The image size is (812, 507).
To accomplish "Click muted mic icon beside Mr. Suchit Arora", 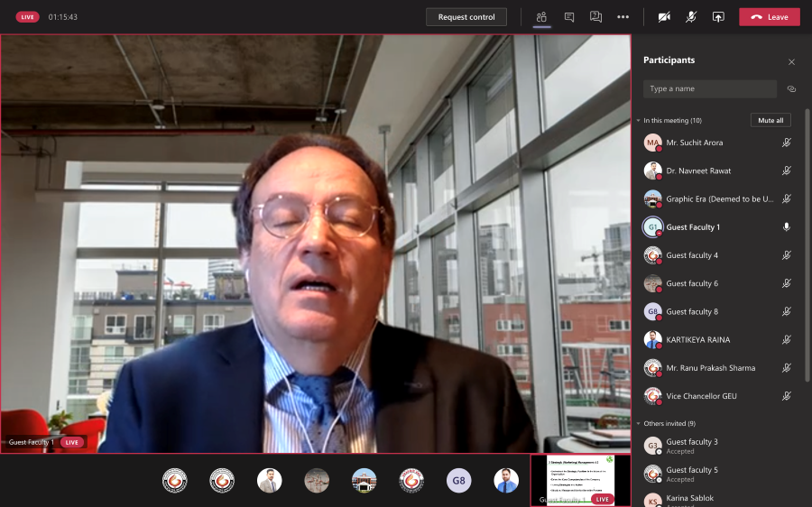I will click(787, 143).
